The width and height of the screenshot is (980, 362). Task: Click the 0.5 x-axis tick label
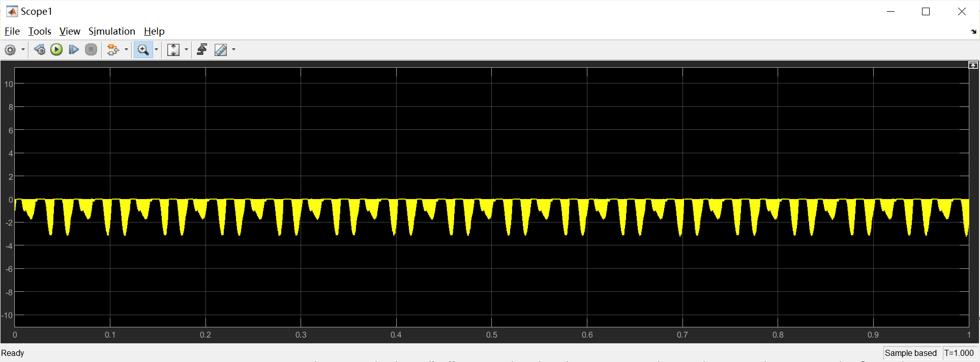click(x=492, y=335)
